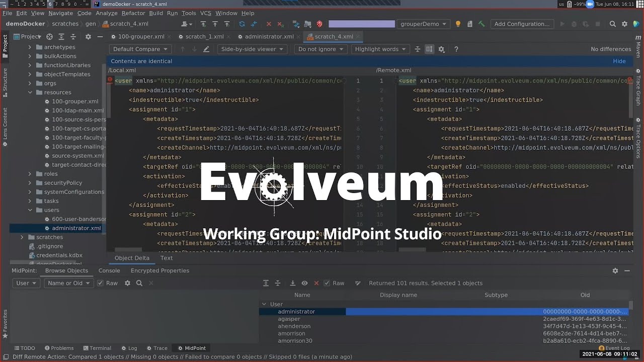
Task: Select 100-grouper.xml in project tree
Action: pyautogui.click(x=75, y=101)
